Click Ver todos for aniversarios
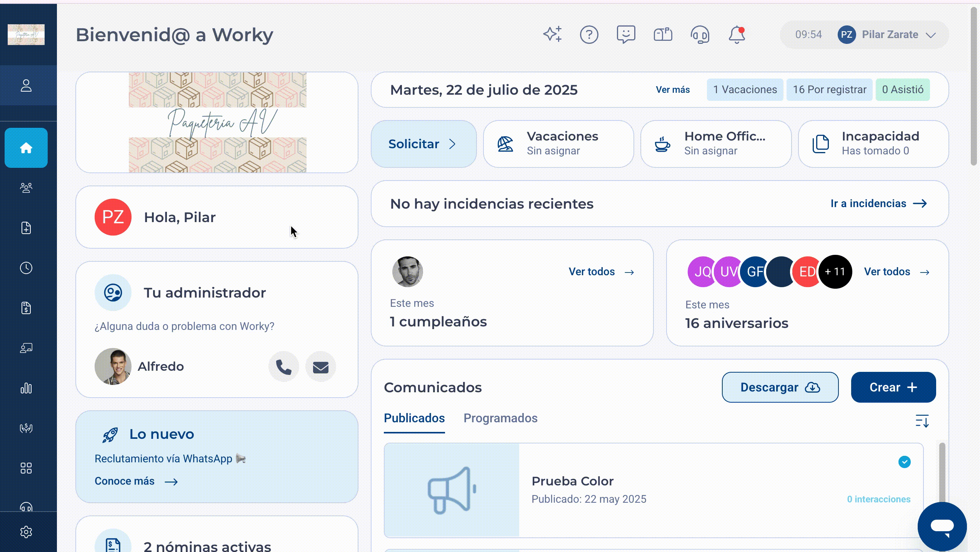 (x=897, y=272)
